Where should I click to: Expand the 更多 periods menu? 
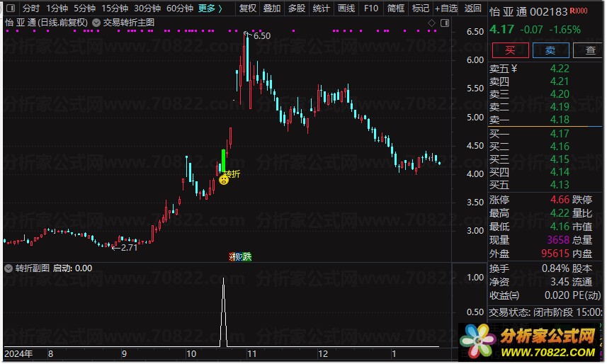point(210,8)
